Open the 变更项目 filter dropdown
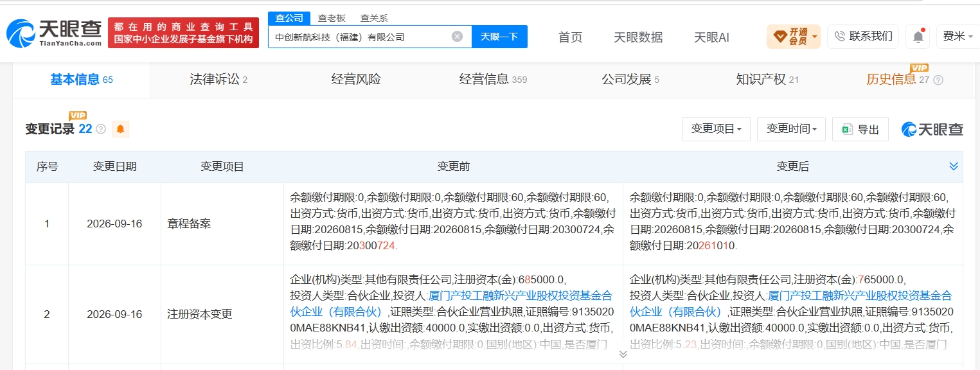 [716, 129]
